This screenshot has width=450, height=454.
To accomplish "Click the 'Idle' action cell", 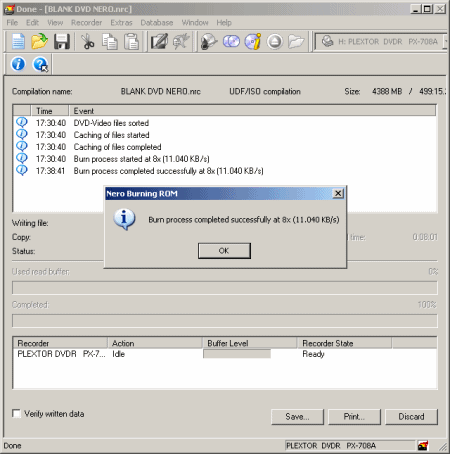I will pos(119,354).
